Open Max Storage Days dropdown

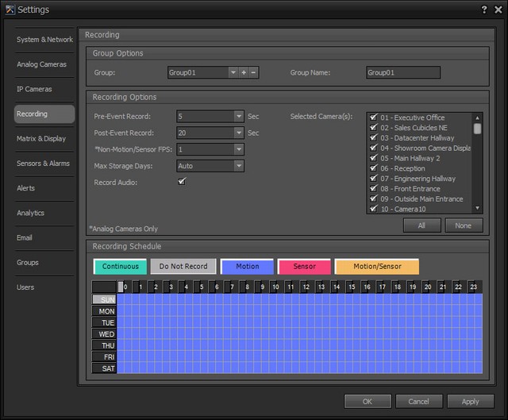click(x=239, y=166)
